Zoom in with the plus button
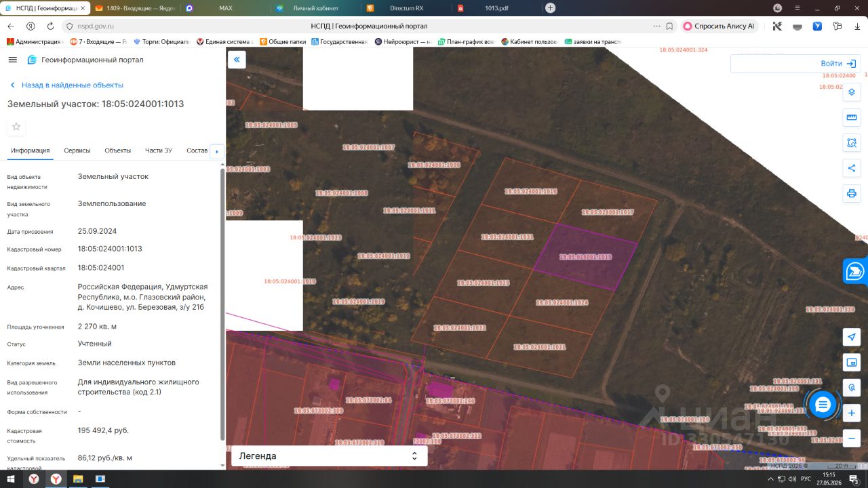 click(852, 412)
